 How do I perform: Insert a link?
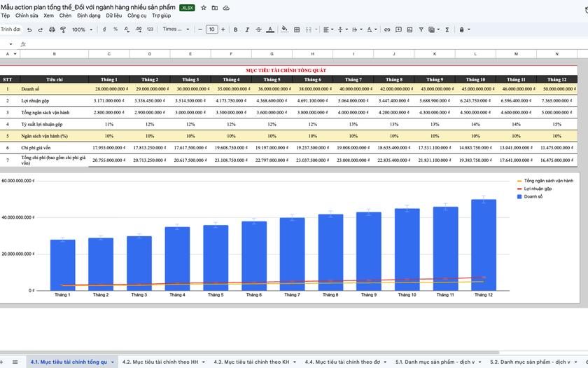387,29
